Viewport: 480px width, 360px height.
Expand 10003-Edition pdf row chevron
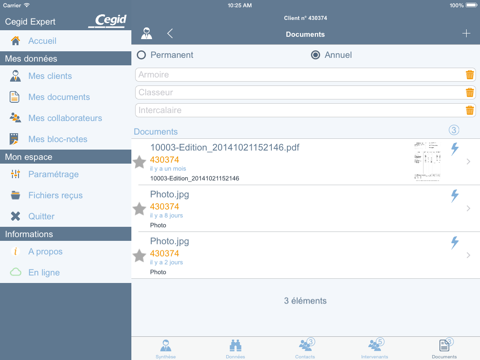tap(468, 162)
